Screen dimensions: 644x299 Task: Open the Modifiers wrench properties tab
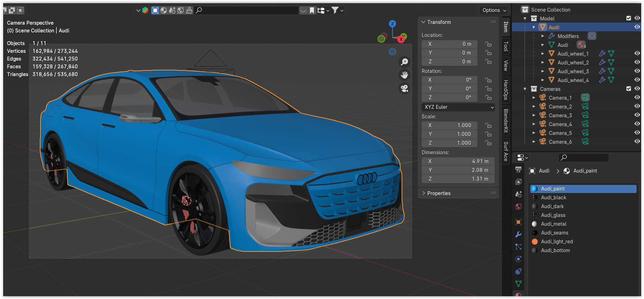pos(518,235)
